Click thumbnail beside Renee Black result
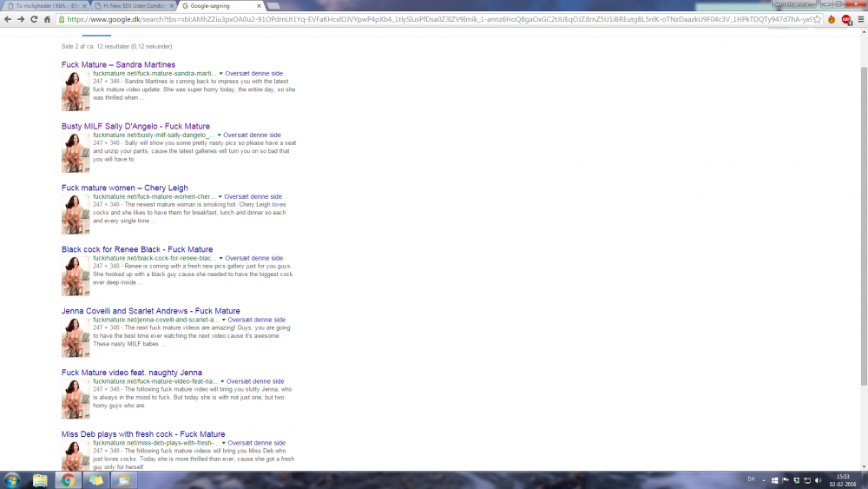Image resolution: width=868 pixels, height=489 pixels. [x=76, y=276]
